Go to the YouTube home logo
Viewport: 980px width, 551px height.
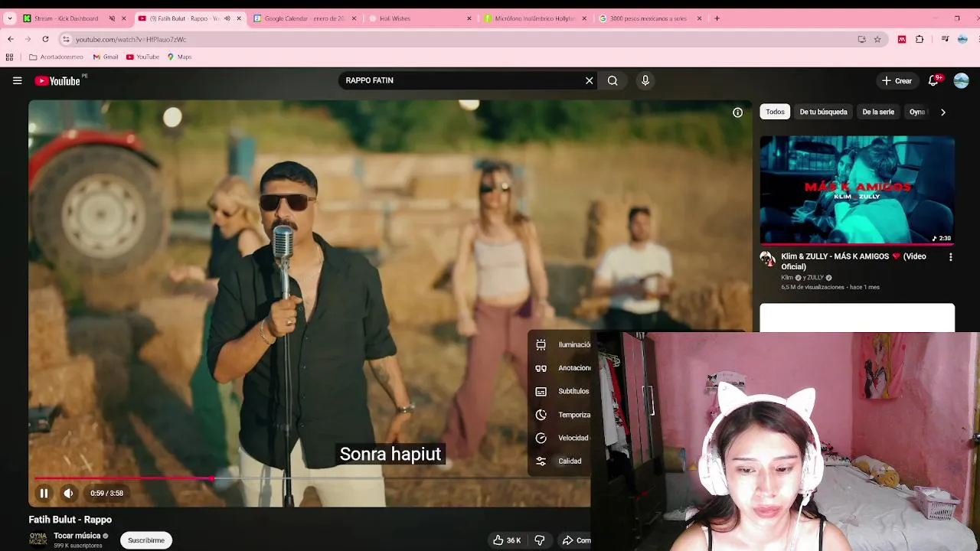[x=57, y=80]
